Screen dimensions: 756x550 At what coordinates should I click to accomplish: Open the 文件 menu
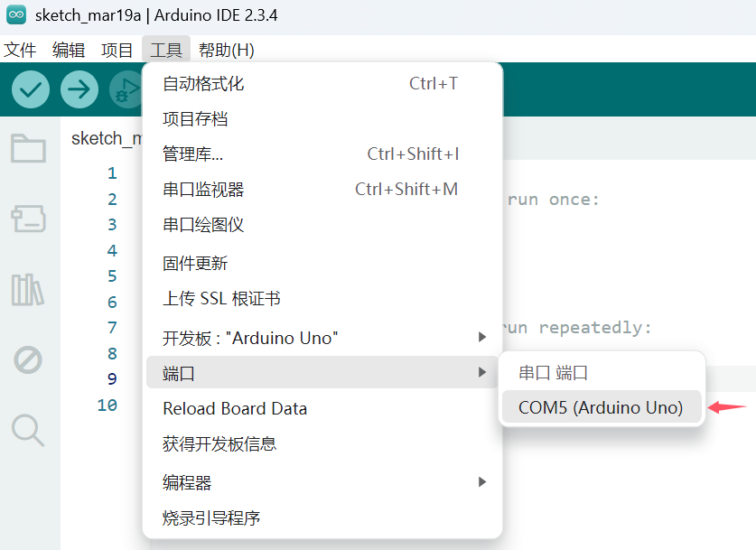[x=20, y=50]
